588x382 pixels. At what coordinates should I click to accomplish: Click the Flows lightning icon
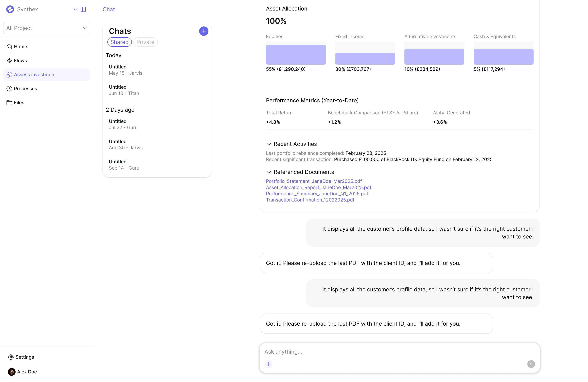click(9, 60)
